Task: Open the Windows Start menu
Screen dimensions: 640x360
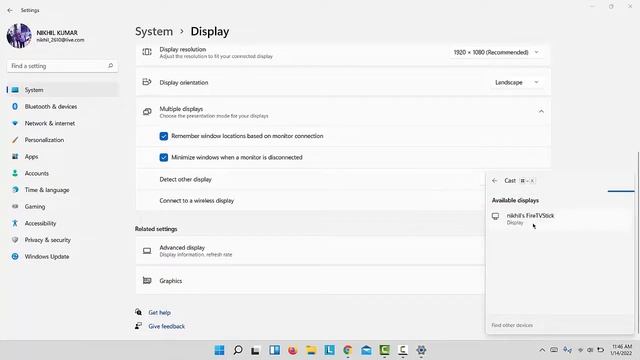Action: tap(219, 350)
